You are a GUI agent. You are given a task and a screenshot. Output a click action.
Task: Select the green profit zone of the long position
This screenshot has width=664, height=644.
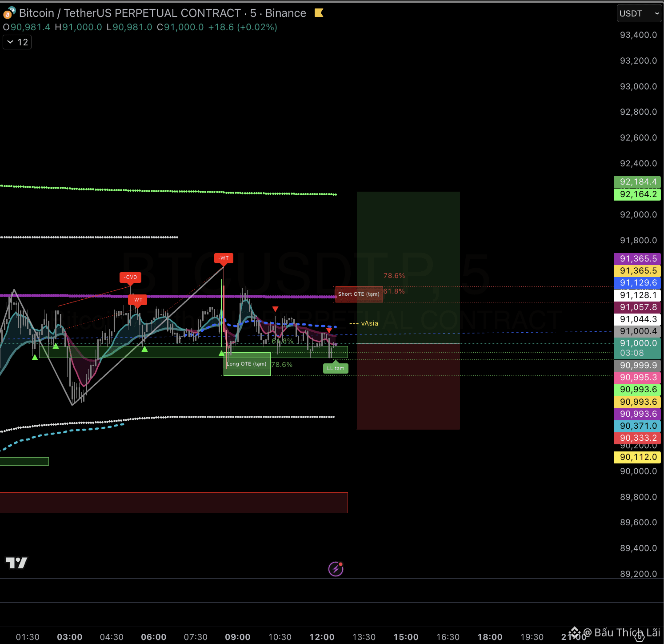(x=408, y=268)
